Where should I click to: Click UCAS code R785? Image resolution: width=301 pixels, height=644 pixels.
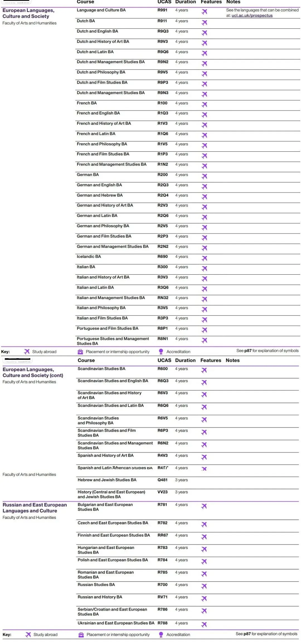pos(162,572)
